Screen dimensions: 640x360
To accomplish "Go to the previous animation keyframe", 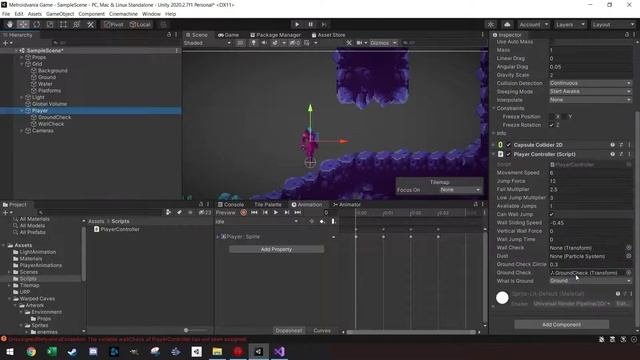I will pyautogui.click(x=265, y=212).
